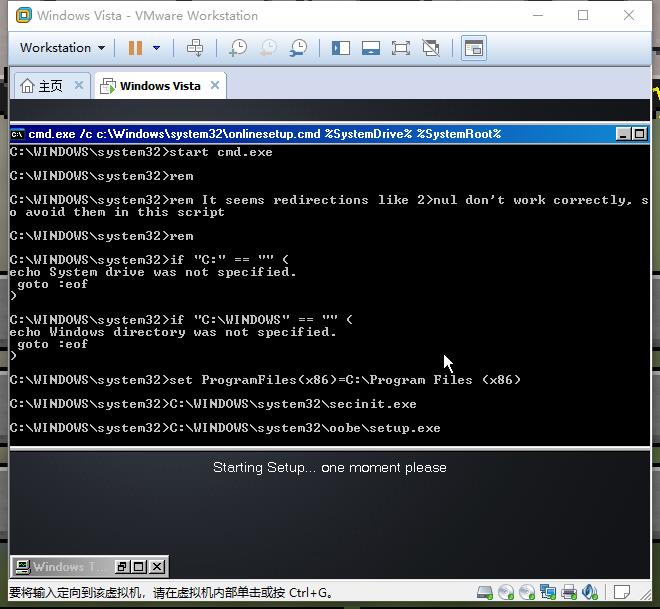The image size is (660, 609).
Task: Take a snapshot of this virtual machine
Action: click(238, 48)
